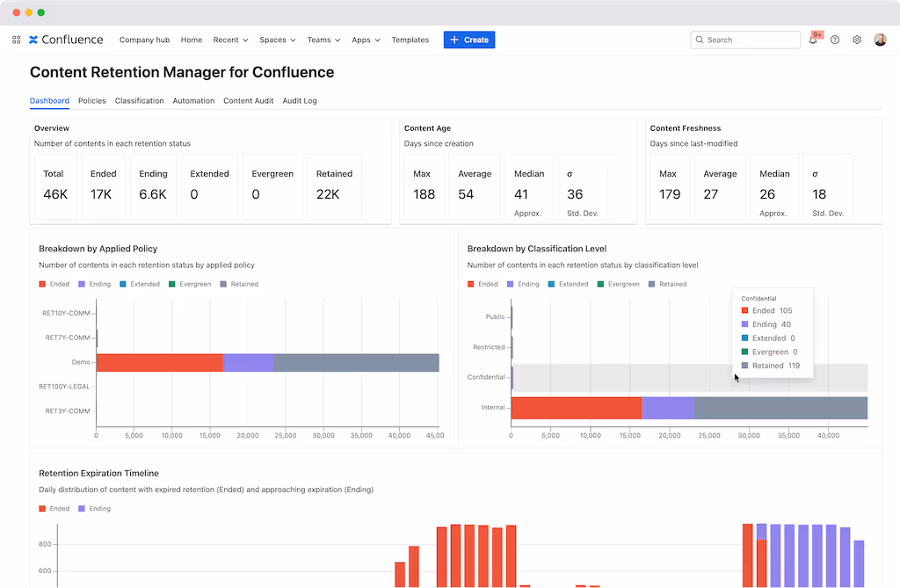
Task: Click the Retained 22K overview card
Action: pos(335,186)
